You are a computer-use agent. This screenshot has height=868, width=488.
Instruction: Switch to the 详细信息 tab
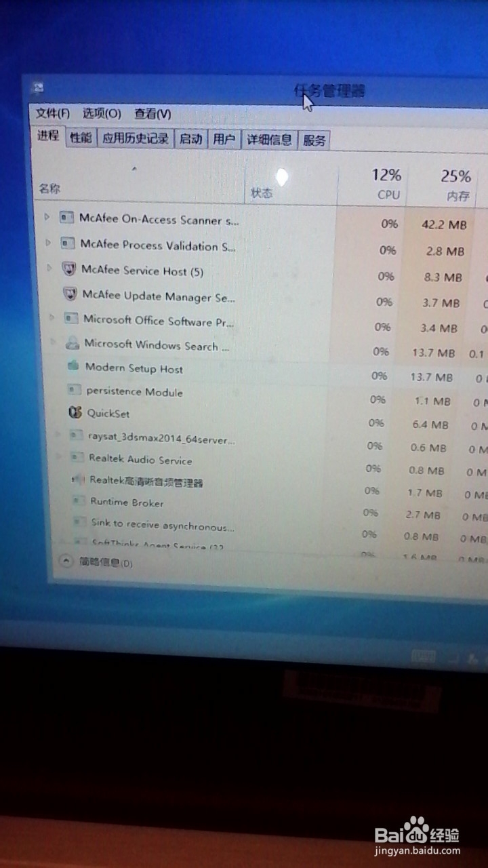269,140
